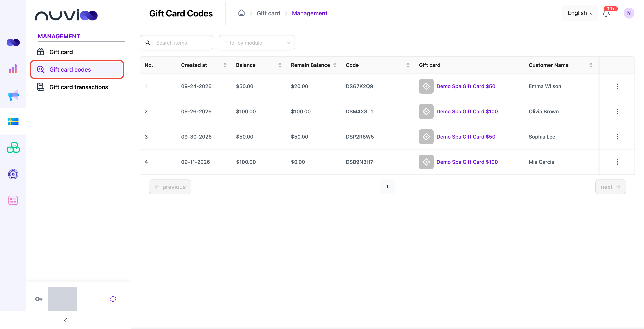Open Demo Spa Gift Card $50 link for Sophia Lee

click(466, 137)
